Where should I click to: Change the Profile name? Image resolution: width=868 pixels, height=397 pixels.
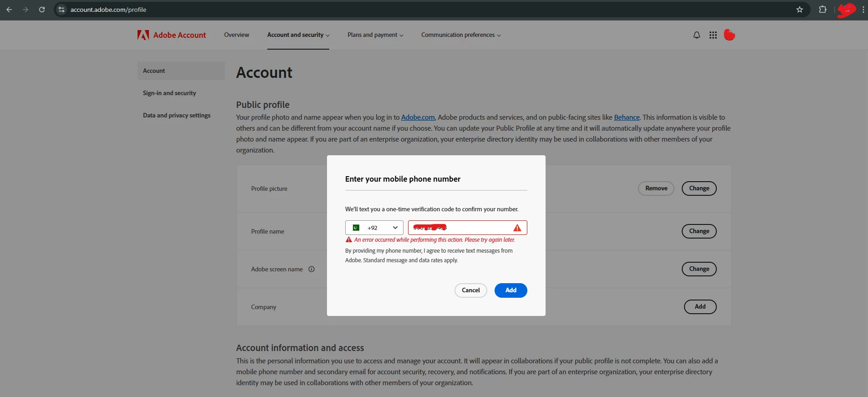click(x=699, y=231)
